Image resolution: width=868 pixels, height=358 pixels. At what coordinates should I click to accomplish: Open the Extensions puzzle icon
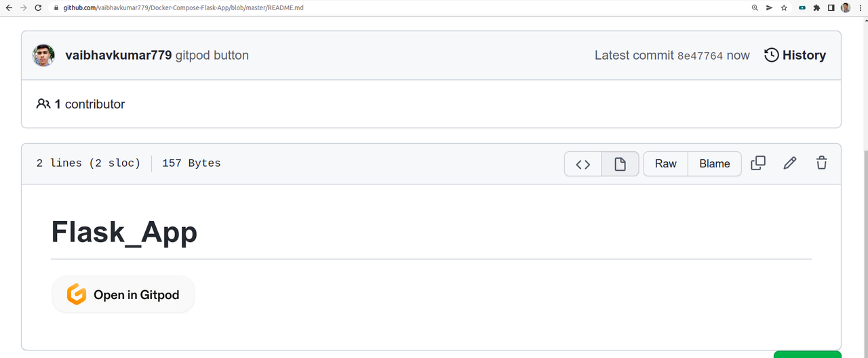click(816, 7)
